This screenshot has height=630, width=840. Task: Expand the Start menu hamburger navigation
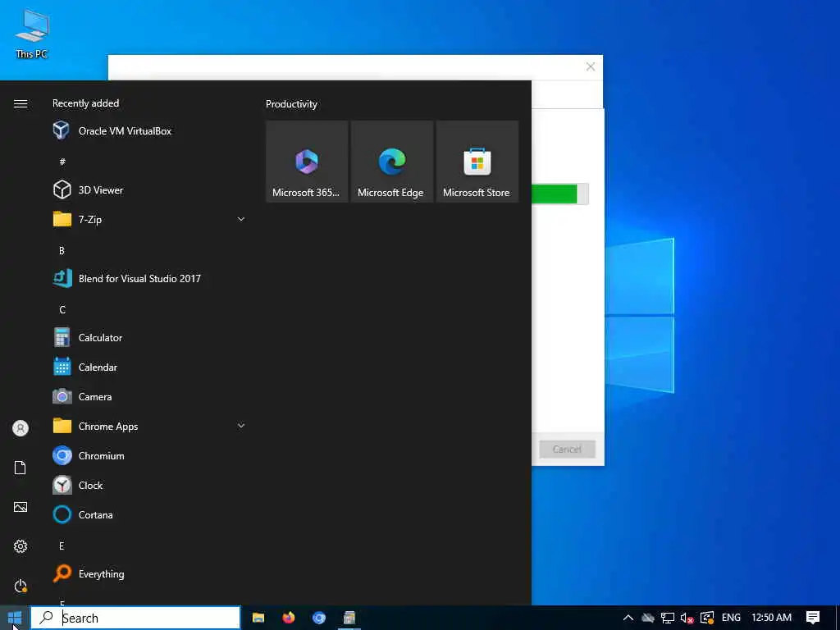21,104
